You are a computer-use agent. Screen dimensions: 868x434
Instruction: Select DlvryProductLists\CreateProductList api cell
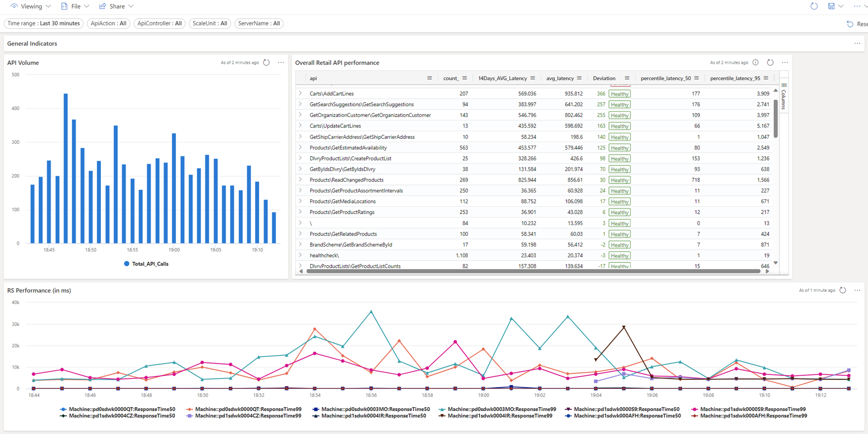click(350, 158)
